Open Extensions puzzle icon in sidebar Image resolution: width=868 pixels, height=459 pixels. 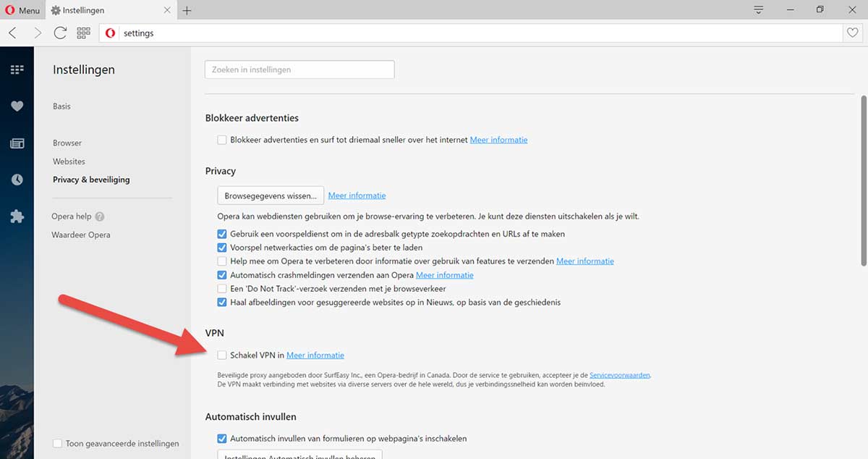tap(17, 216)
